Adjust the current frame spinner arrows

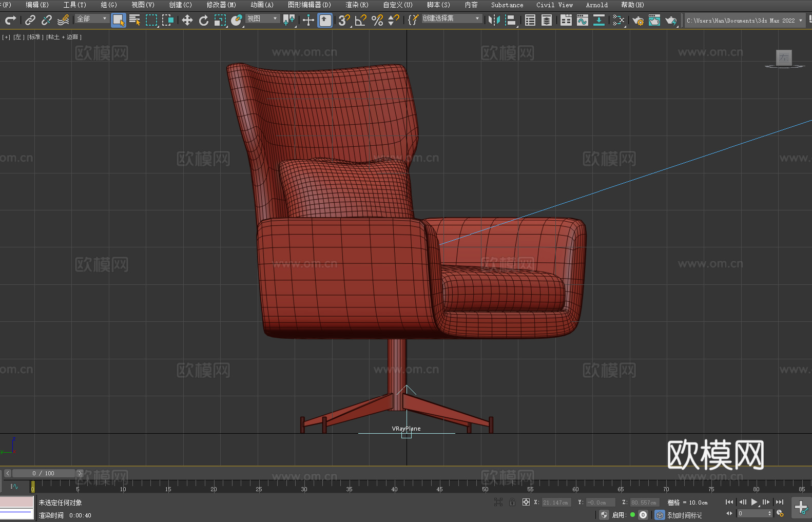click(x=769, y=513)
